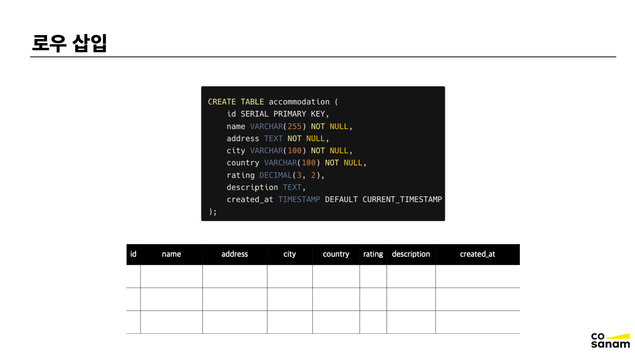Select the country column header

click(x=336, y=254)
